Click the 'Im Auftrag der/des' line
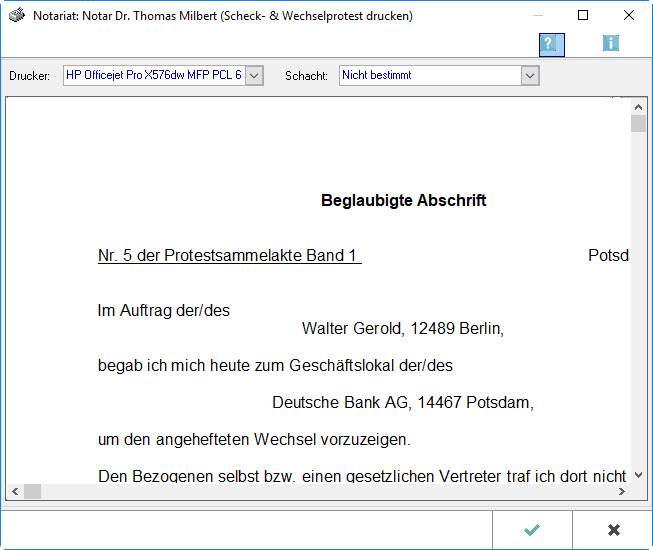This screenshot has height=550, width=653. point(164,310)
